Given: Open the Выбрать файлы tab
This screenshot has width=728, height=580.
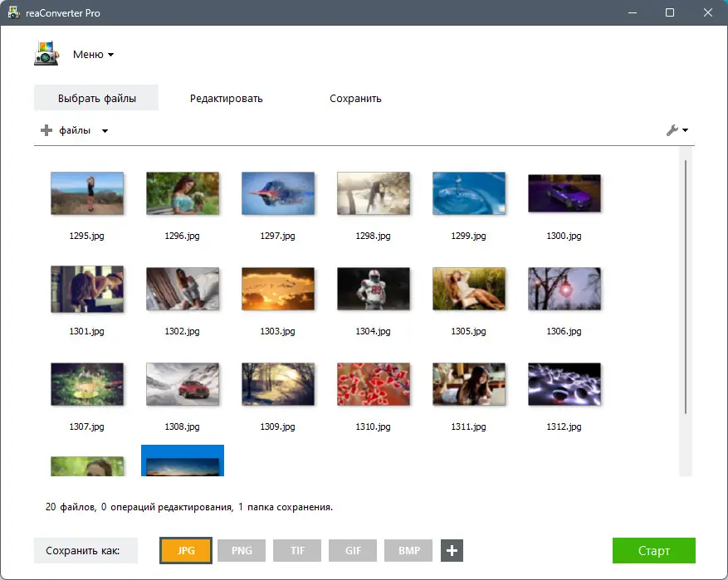Looking at the screenshot, I should coord(95,97).
